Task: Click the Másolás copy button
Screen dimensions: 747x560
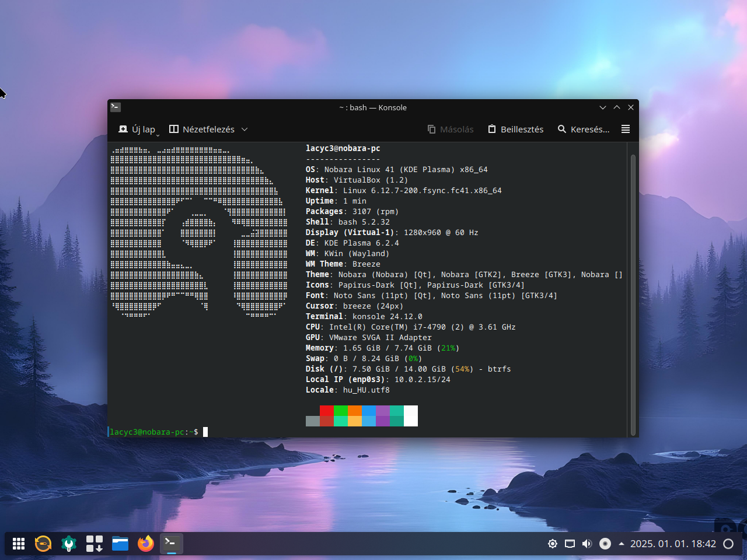Action: [x=451, y=129]
